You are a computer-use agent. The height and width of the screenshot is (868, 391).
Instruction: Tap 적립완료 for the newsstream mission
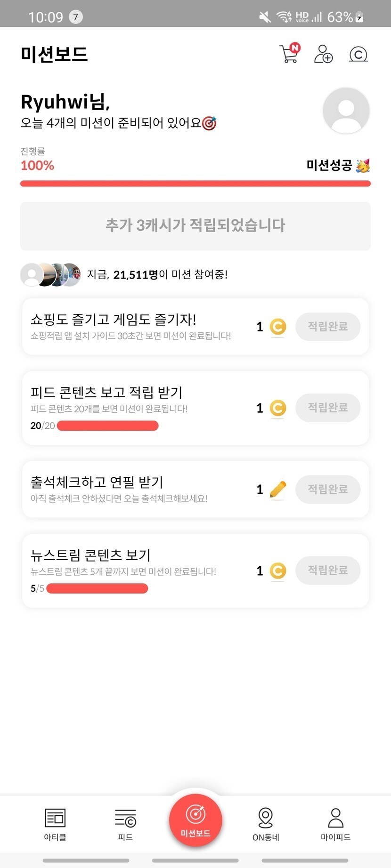coord(327,571)
